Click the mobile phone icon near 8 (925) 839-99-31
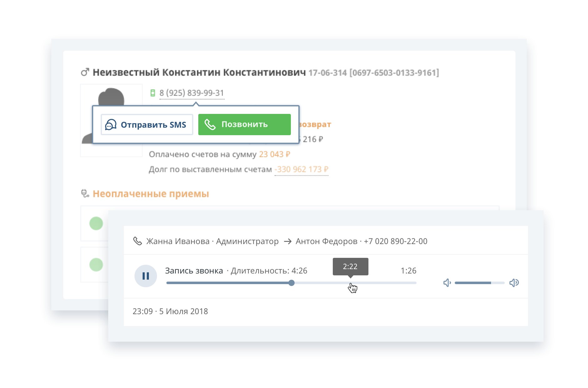The image size is (588, 388). point(152,92)
